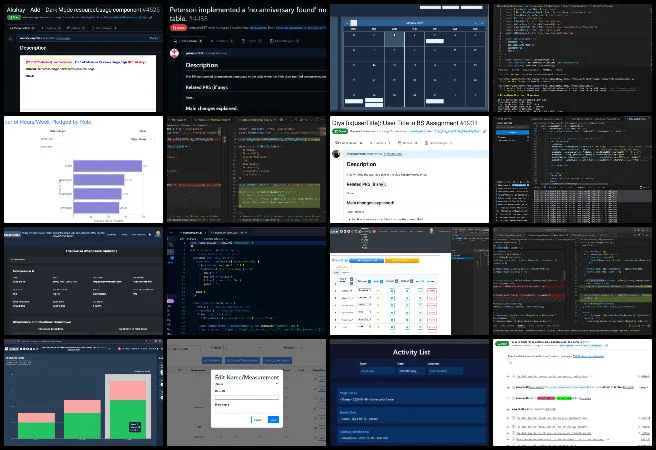Select Files changed tab in Peterson PR
The width and height of the screenshot is (656, 450).
coord(284,41)
